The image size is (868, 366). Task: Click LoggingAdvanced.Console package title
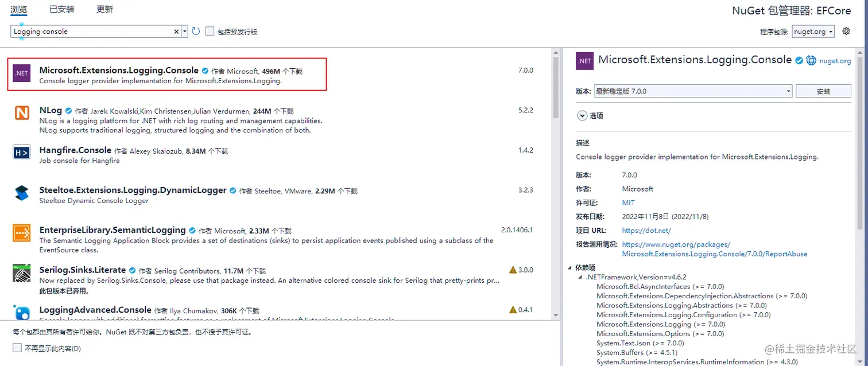[95, 310]
